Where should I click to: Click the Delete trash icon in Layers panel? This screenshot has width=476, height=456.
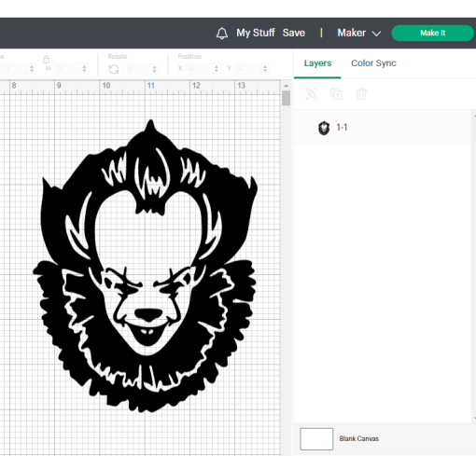[x=361, y=93]
